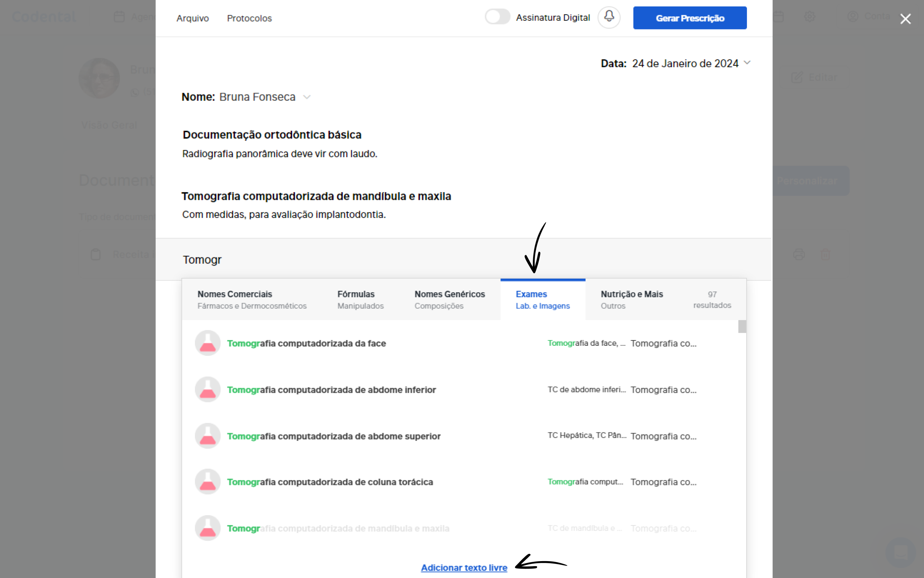Image resolution: width=924 pixels, height=578 pixels.
Task: Open the Arquivo menu
Action: [193, 18]
